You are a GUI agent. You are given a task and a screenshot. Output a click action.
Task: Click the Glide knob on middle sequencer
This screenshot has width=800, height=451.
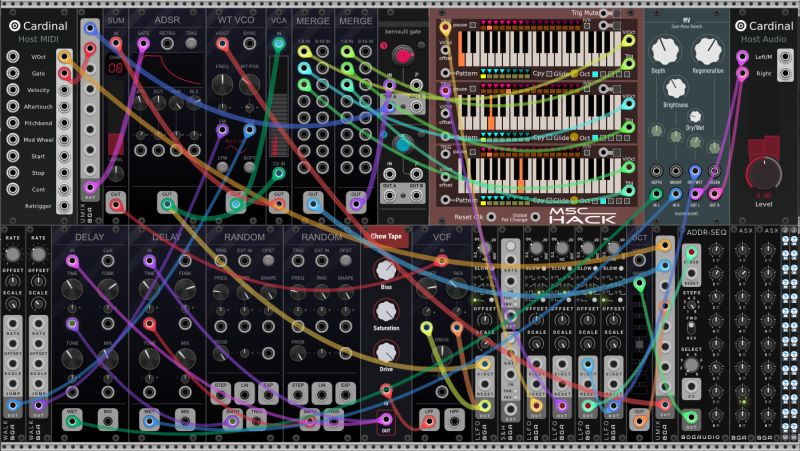(574, 138)
